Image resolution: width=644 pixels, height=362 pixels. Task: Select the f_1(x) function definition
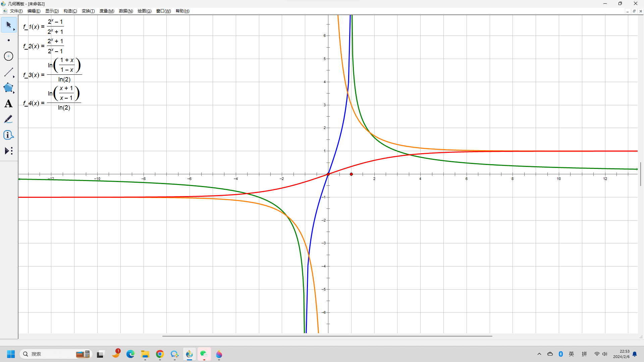[x=43, y=26]
